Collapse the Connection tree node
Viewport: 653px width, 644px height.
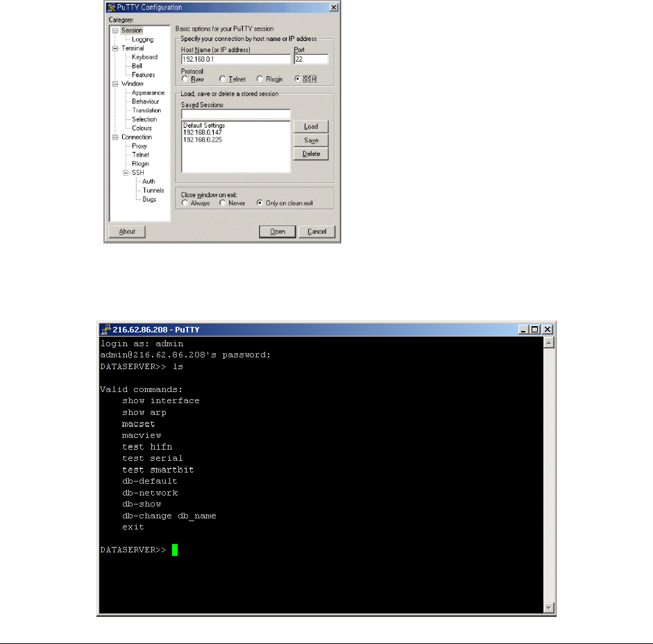(x=115, y=137)
